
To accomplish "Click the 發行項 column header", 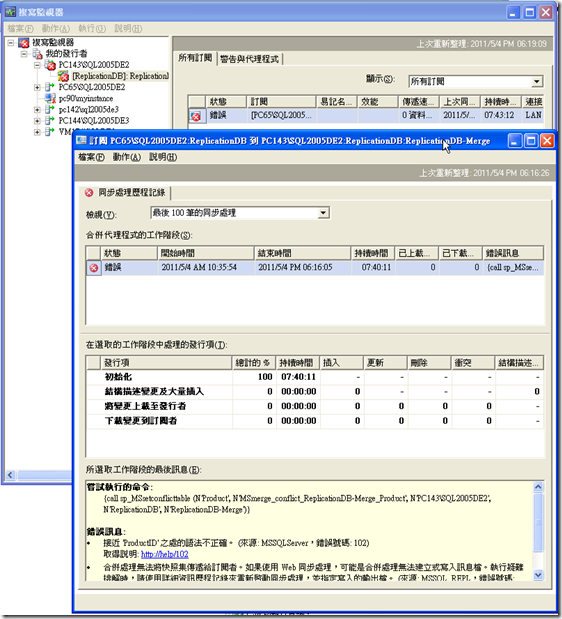I will coord(166,362).
